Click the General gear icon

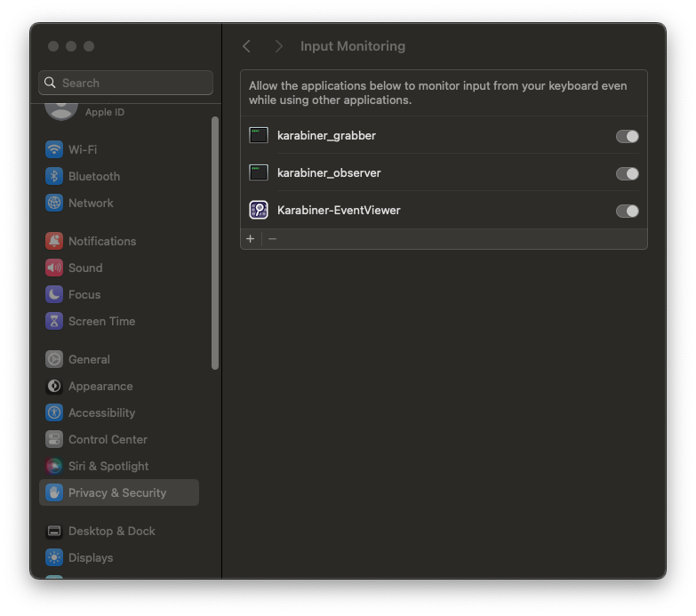click(54, 359)
